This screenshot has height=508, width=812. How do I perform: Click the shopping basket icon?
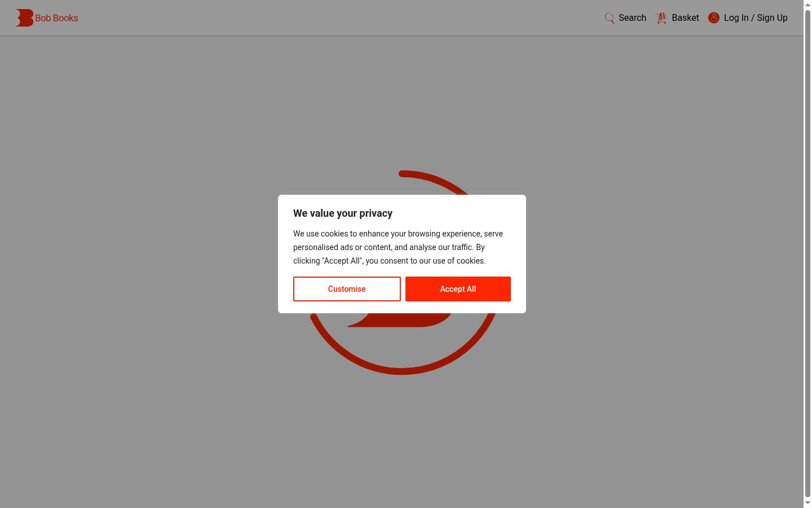coord(661,18)
